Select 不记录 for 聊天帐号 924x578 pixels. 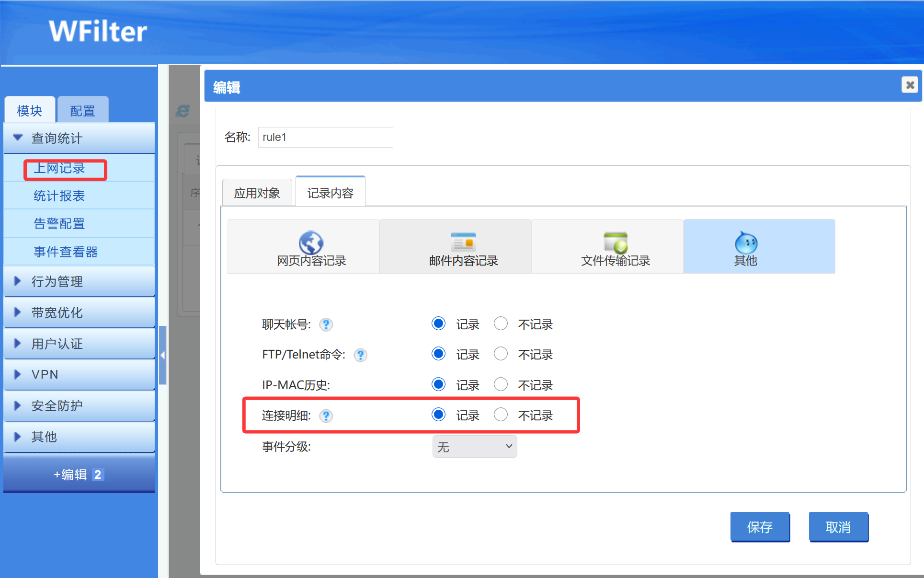(501, 324)
